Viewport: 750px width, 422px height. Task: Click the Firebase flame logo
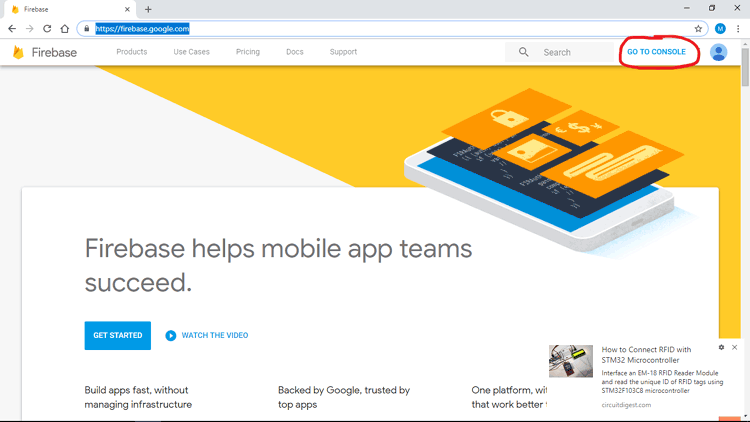18,52
